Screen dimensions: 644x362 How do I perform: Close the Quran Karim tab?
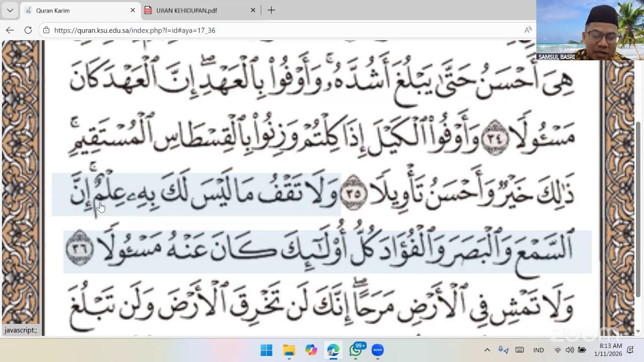coord(133,10)
